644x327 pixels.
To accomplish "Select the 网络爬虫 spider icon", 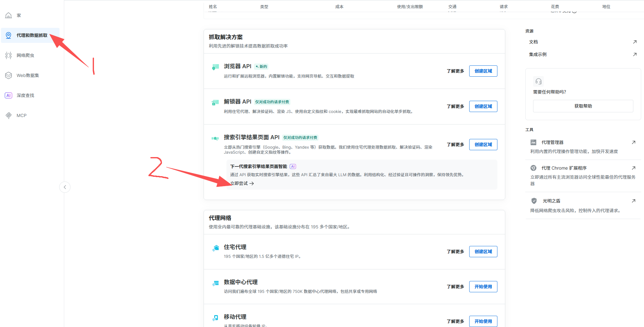I will click(x=8, y=55).
